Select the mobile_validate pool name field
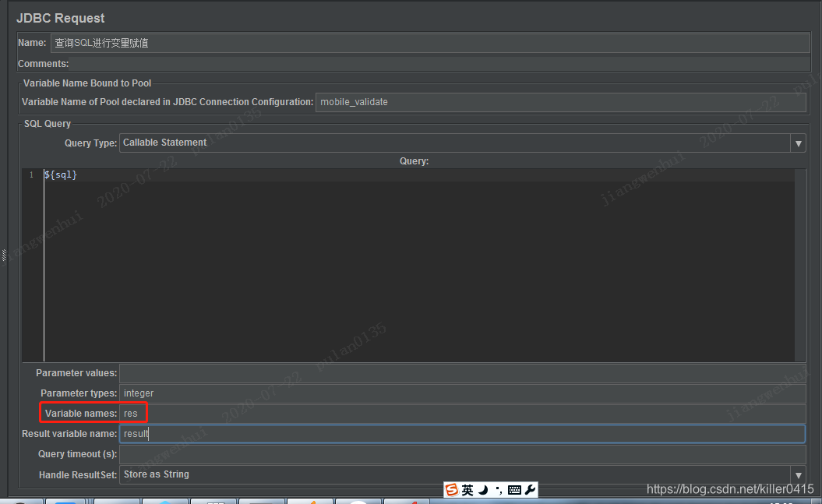 pyautogui.click(x=467, y=102)
